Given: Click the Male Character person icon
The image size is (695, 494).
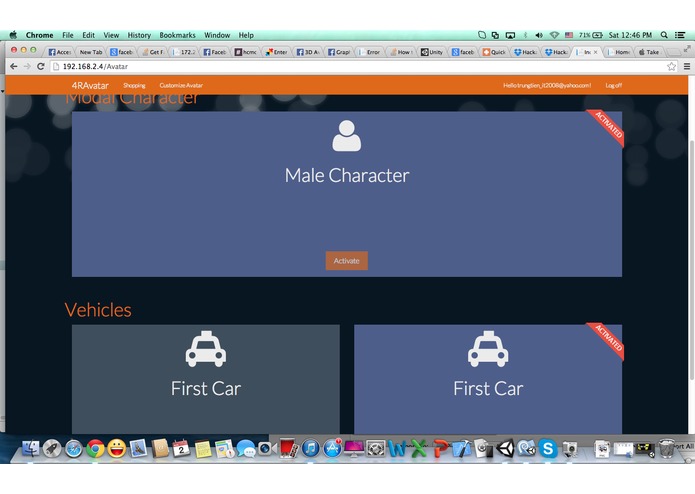Looking at the screenshot, I should coord(347,136).
